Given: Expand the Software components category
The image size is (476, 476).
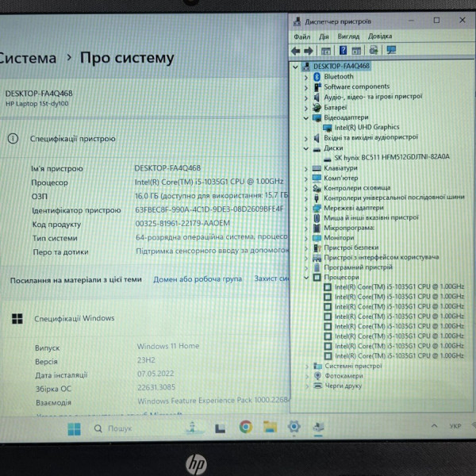Looking at the screenshot, I should 306,88.
